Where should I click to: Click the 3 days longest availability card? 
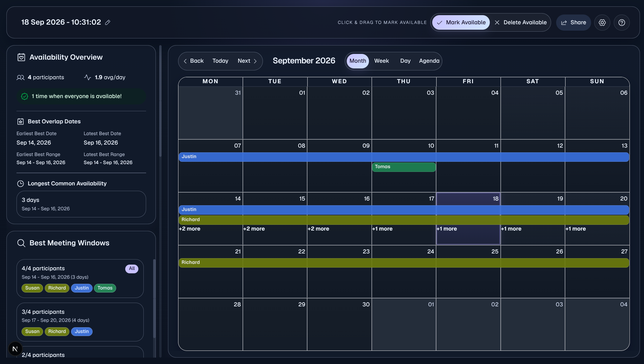pyautogui.click(x=81, y=204)
